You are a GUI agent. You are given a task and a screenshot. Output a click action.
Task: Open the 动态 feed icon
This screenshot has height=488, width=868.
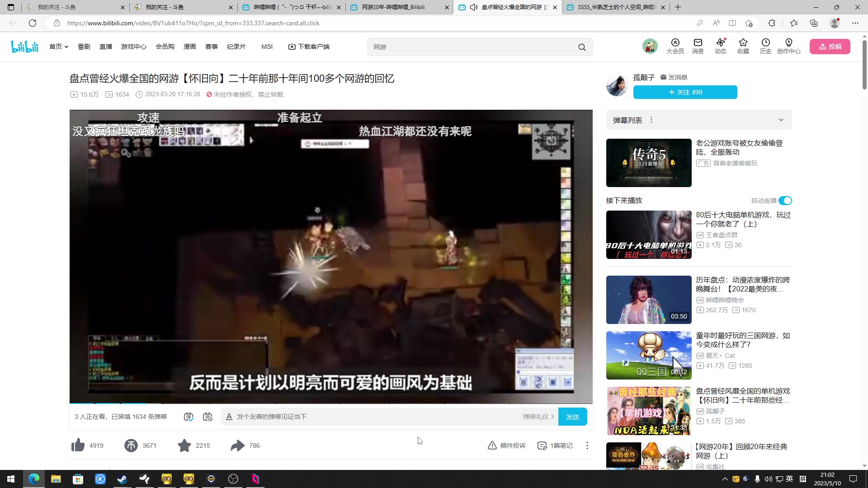coord(720,46)
